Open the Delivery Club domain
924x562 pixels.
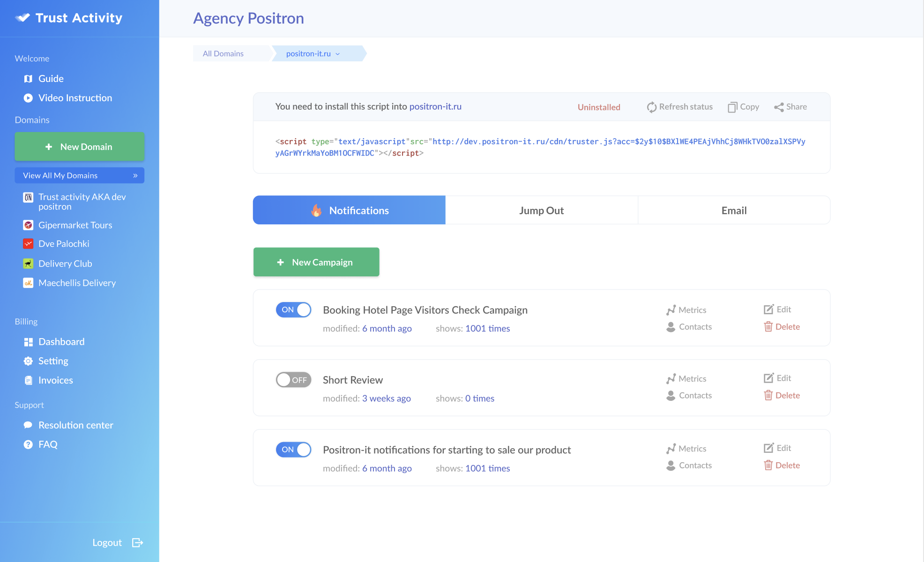click(65, 264)
